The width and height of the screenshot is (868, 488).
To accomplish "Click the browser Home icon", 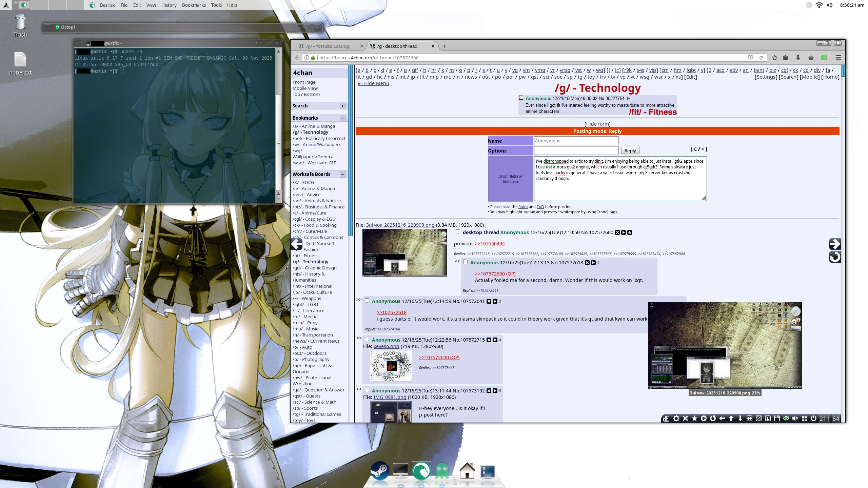I will (811, 58).
